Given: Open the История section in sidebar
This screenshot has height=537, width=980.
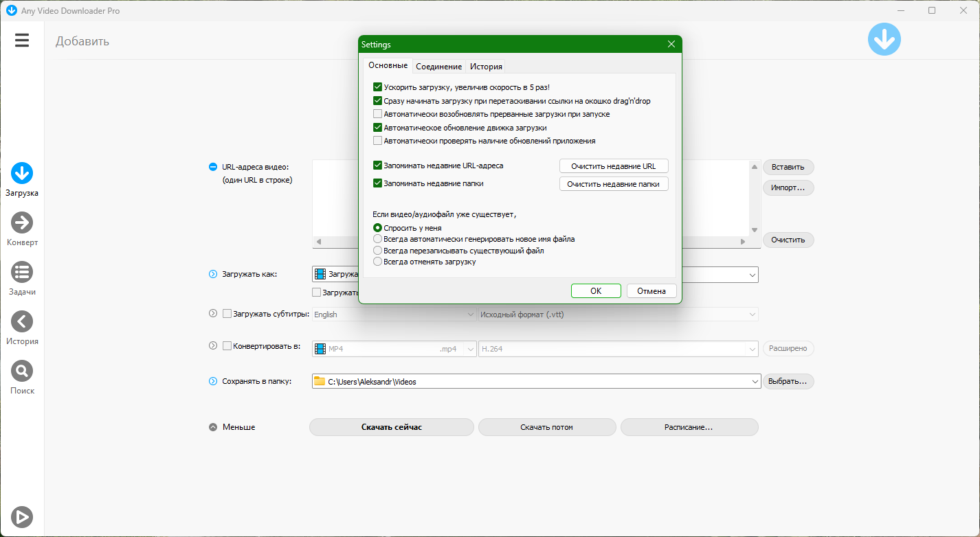Looking at the screenshot, I should (x=22, y=328).
